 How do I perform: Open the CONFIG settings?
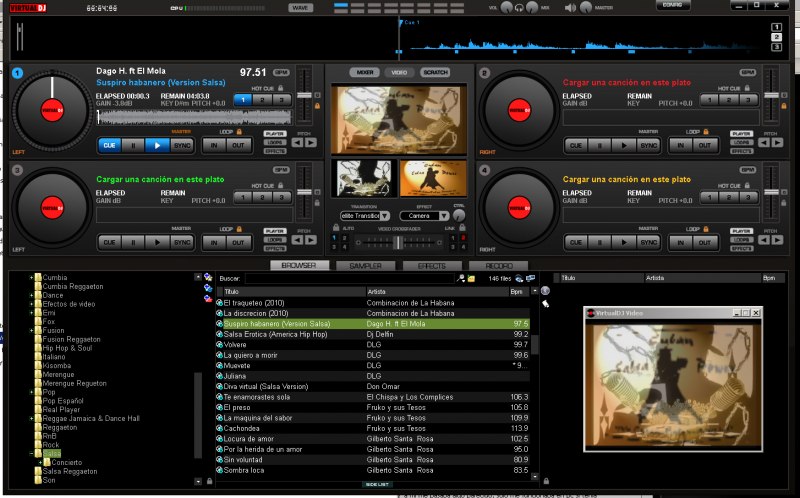pyautogui.click(x=673, y=5)
